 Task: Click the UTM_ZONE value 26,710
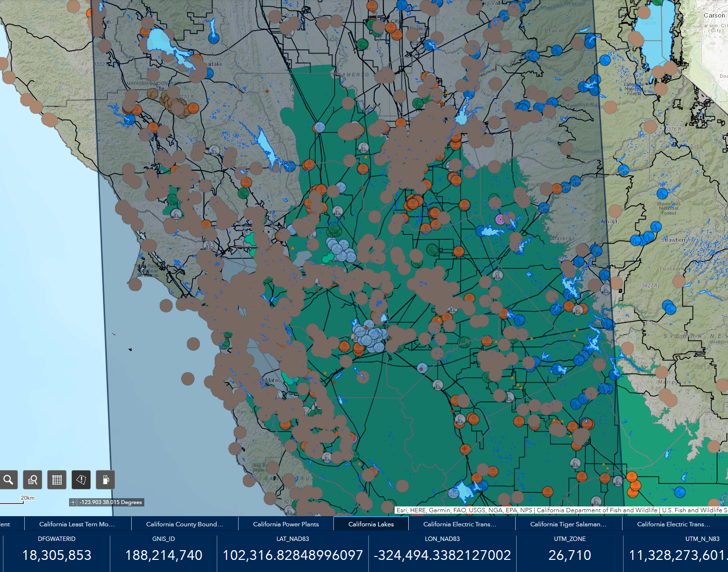click(570, 555)
